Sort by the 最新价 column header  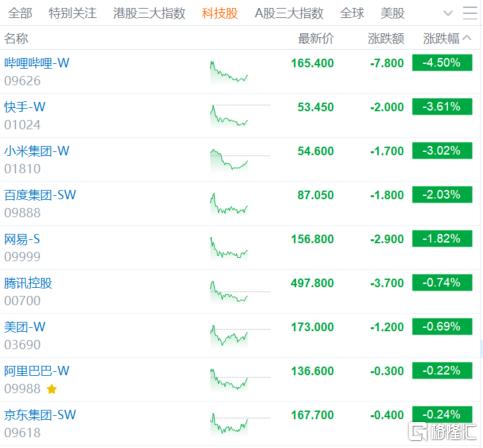click(315, 38)
